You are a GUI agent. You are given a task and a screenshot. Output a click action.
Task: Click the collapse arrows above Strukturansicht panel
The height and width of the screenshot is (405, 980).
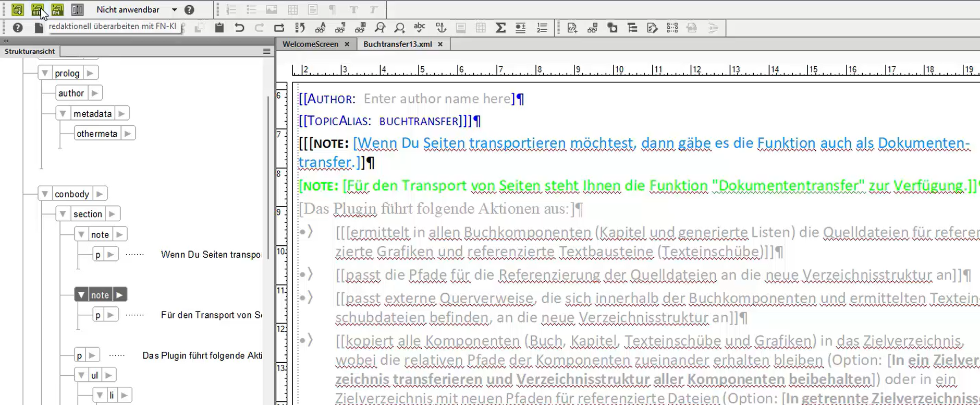[x=6, y=41]
